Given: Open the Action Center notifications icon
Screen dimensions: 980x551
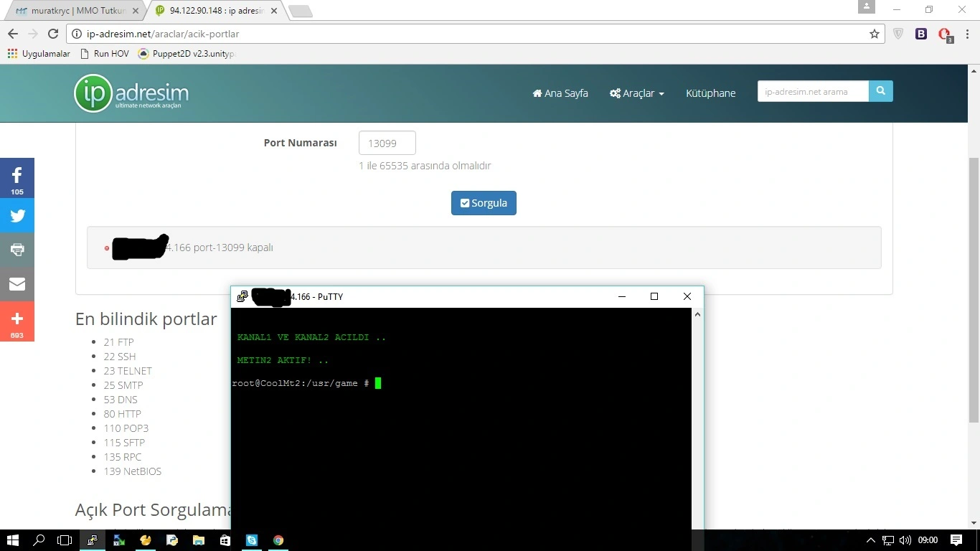Looking at the screenshot, I should coord(956,540).
